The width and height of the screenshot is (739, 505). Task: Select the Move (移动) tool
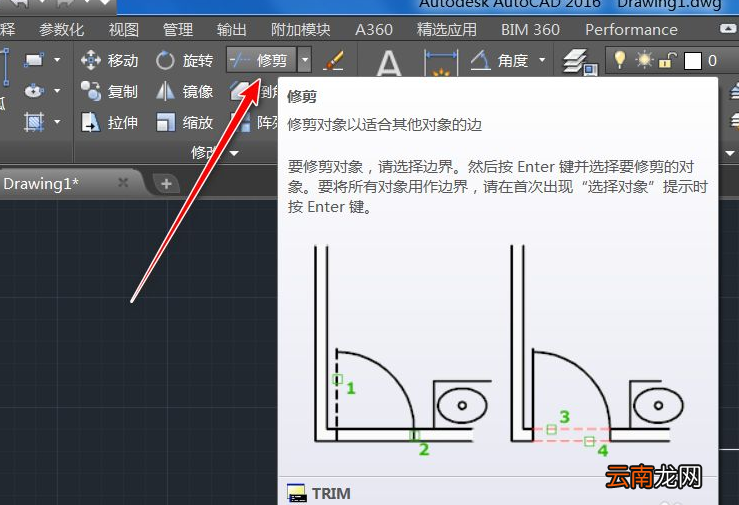[109, 61]
